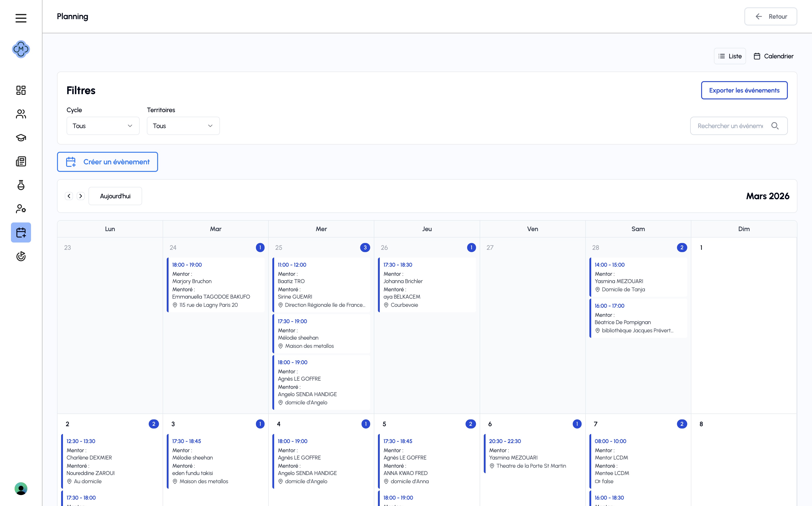Open the users icon in sidebar
Image resolution: width=812 pixels, height=506 pixels.
(x=21, y=114)
